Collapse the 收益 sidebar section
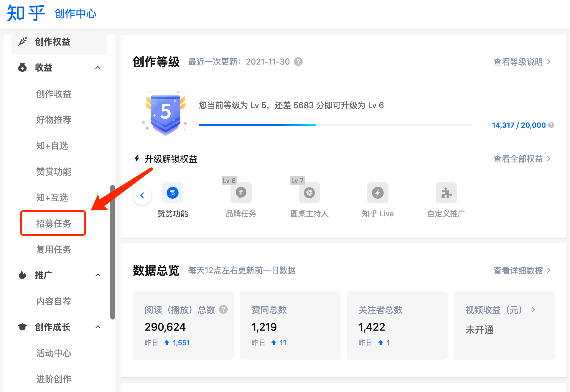 [98, 68]
